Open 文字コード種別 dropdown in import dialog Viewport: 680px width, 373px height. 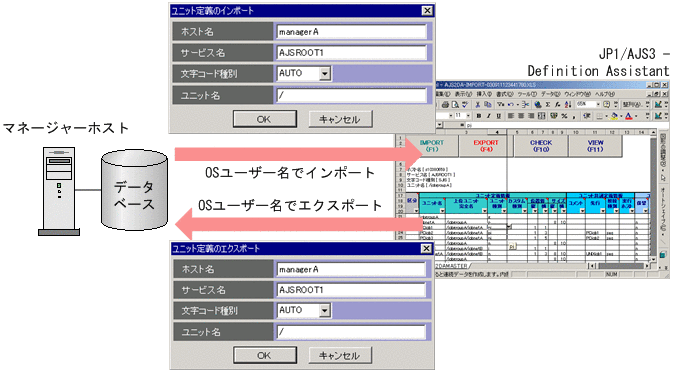click(x=325, y=74)
